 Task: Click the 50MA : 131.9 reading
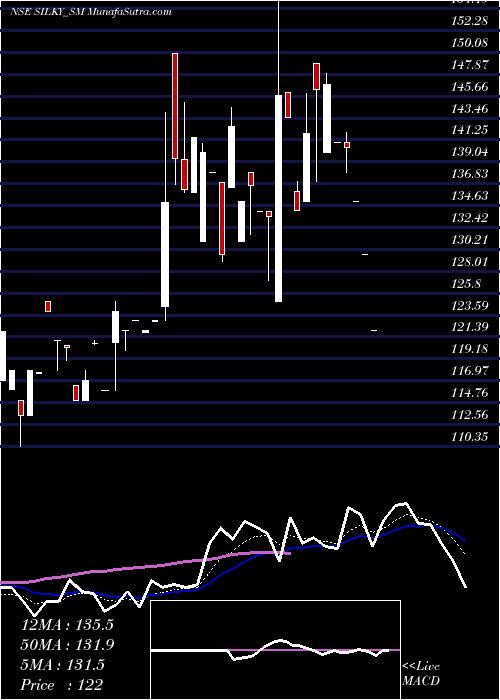67,645
